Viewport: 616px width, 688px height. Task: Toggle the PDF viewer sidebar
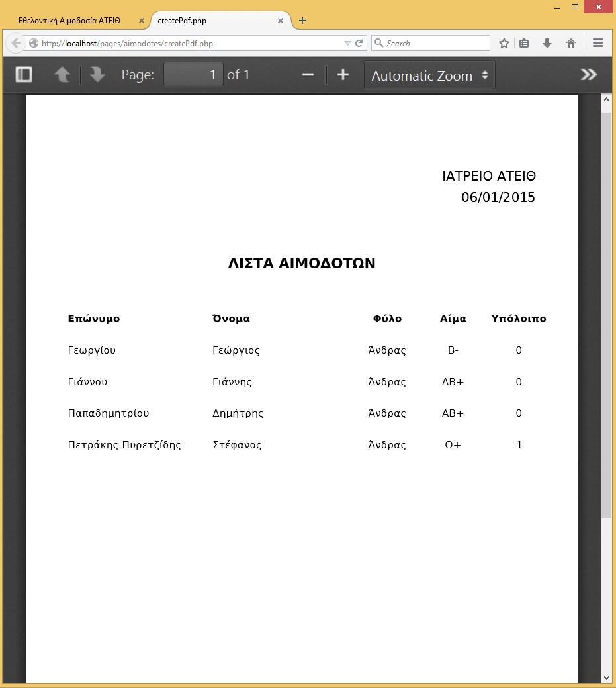24,75
